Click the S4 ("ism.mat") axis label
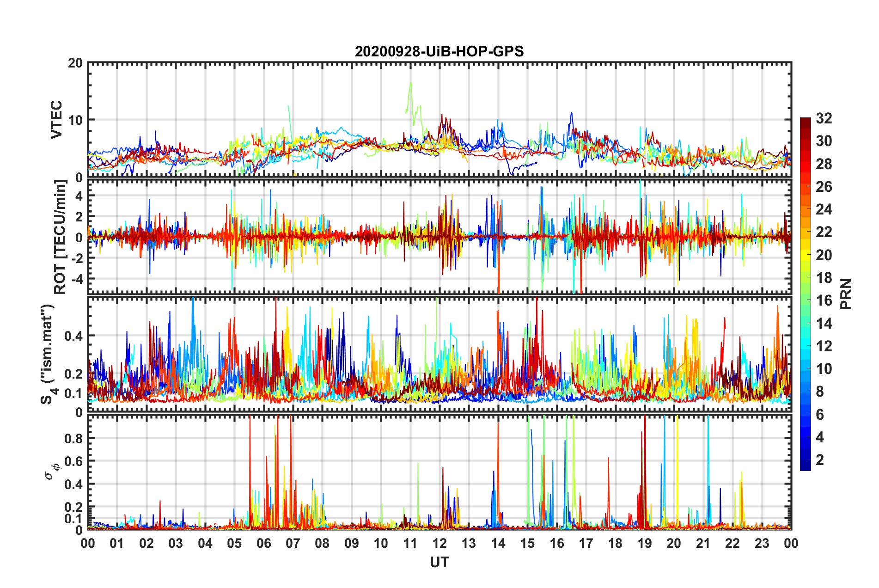This screenshot has height=588, width=879. pyautogui.click(x=49, y=354)
